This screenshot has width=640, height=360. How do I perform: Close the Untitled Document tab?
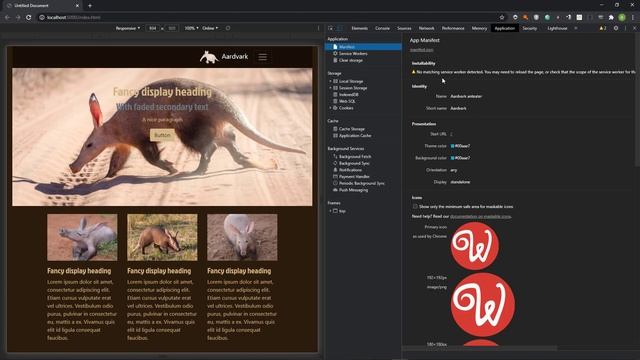[x=77, y=6]
